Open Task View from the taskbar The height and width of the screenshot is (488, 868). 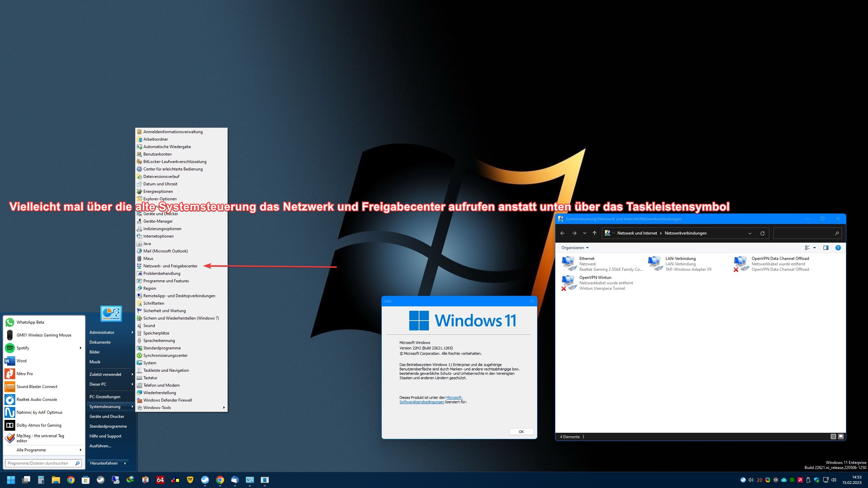tap(26, 480)
